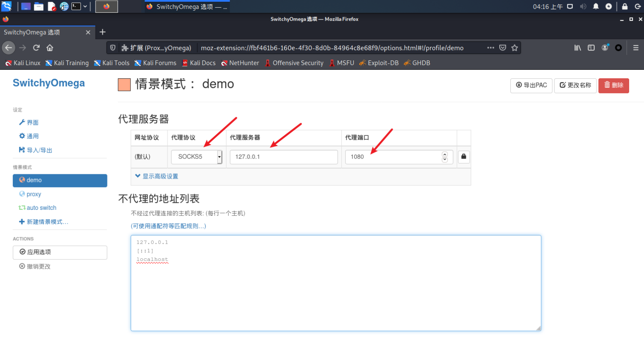Open the demo profile color swatch
Image resolution: width=644 pixels, height=355 pixels.
(124, 85)
